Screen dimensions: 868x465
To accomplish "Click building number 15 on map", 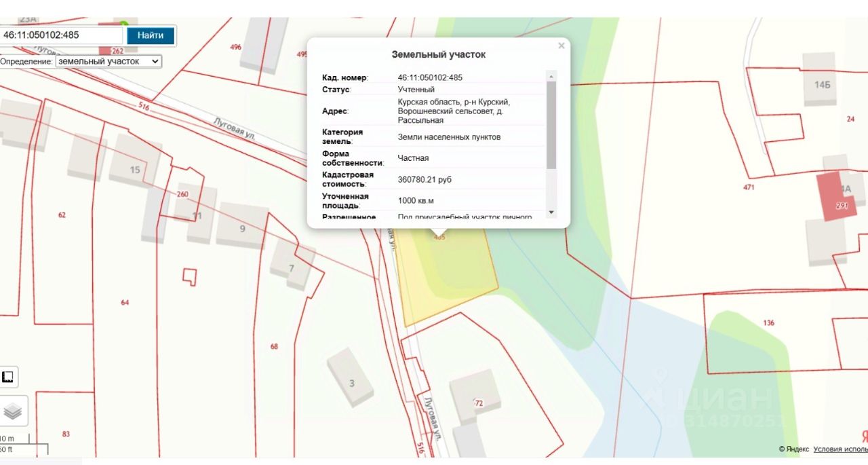I will point(135,170).
